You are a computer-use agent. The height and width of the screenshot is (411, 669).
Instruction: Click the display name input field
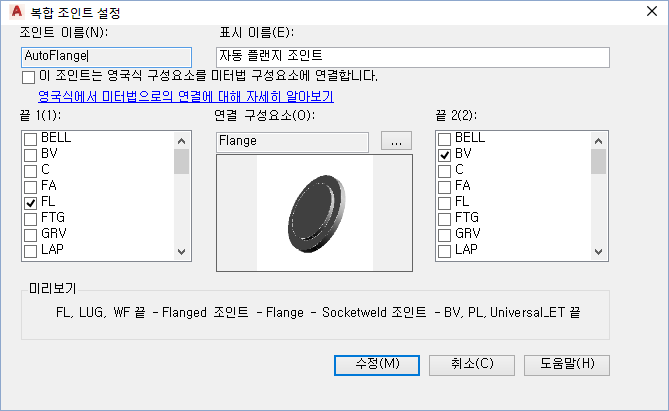click(x=412, y=57)
